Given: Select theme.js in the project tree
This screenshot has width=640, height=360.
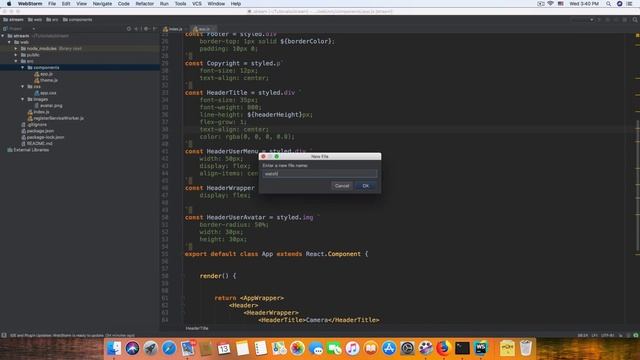Looking at the screenshot, I should click(x=46, y=80).
